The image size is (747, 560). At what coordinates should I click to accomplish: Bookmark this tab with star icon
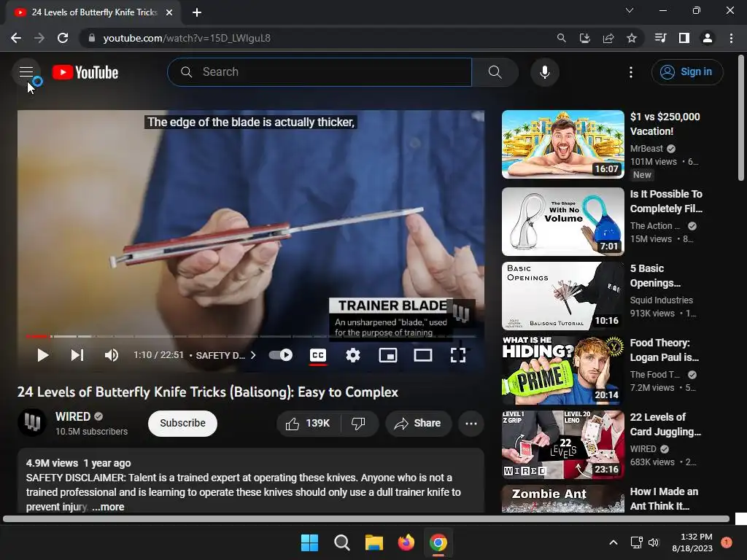tap(632, 38)
